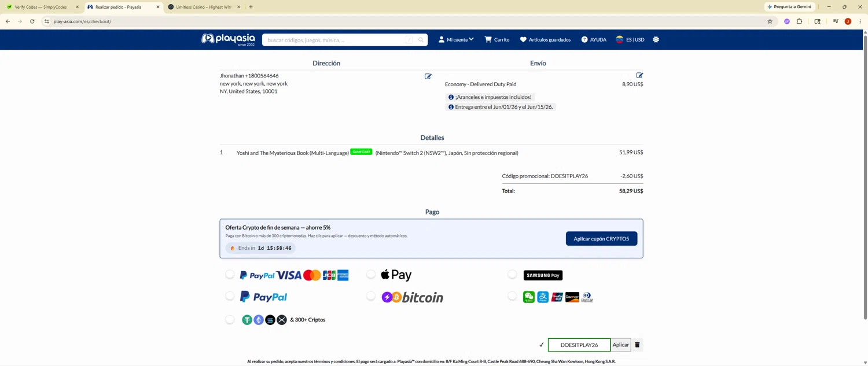Select Apple Pay payment option

pyautogui.click(x=371, y=275)
